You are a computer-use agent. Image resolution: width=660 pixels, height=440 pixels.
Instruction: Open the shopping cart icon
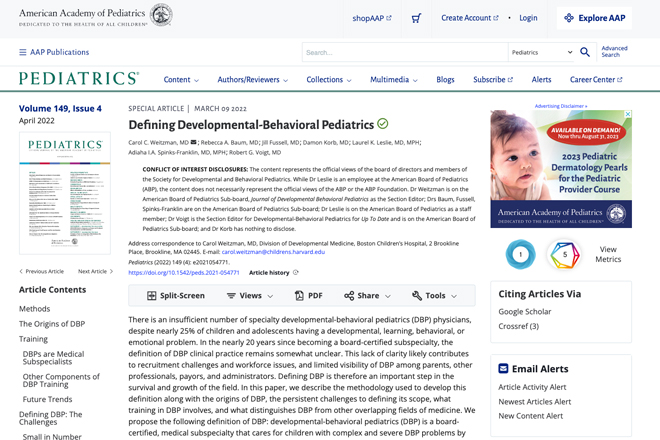[x=416, y=18]
